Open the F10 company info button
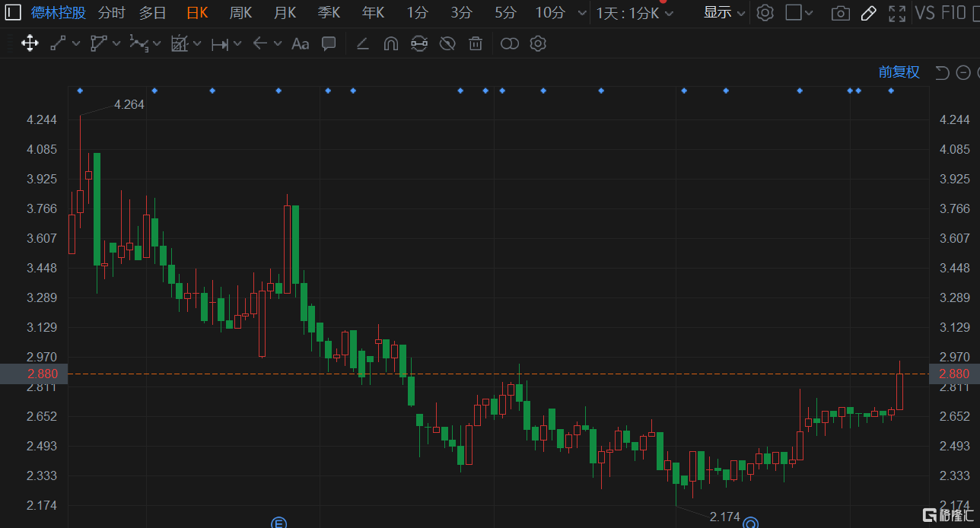The height and width of the screenshot is (528, 980). tap(953, 13)
